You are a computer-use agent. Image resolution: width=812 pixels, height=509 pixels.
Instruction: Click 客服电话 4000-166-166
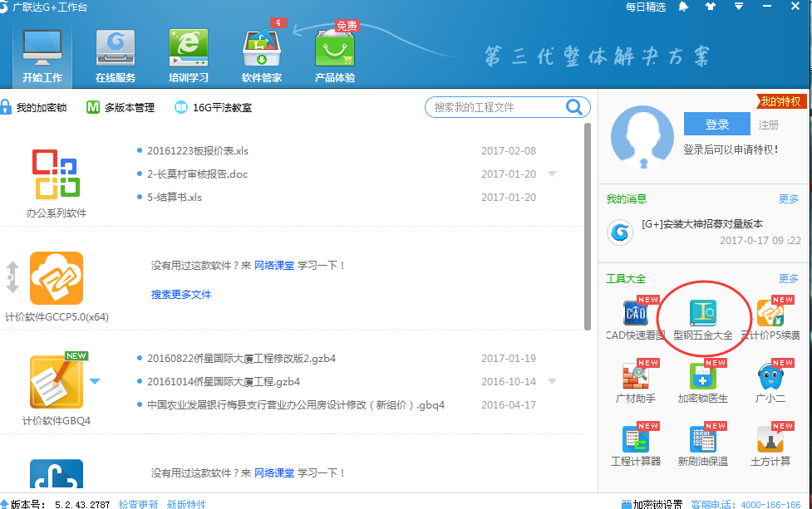pos(746,504)
